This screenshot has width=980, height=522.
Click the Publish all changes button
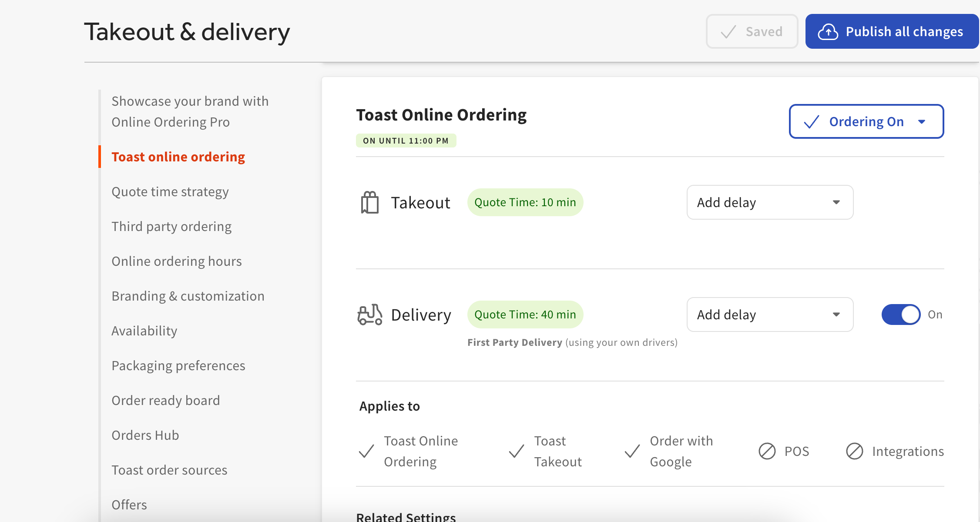tap(892, 31)
